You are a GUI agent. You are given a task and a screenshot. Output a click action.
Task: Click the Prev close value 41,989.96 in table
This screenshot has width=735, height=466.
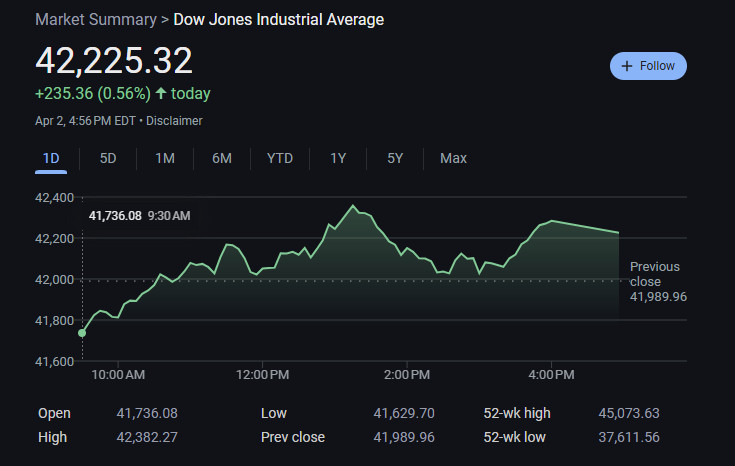[404, 437]
